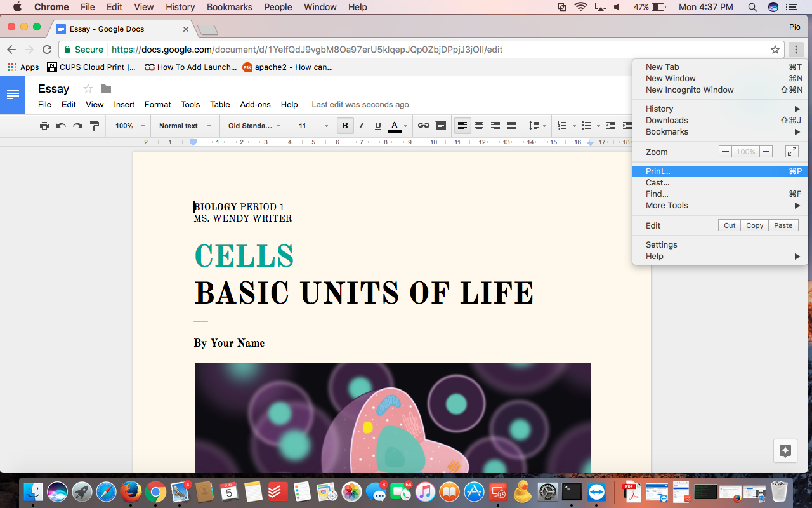
Task: Open the Normal text style dropdown
Action: click(185, 126)
